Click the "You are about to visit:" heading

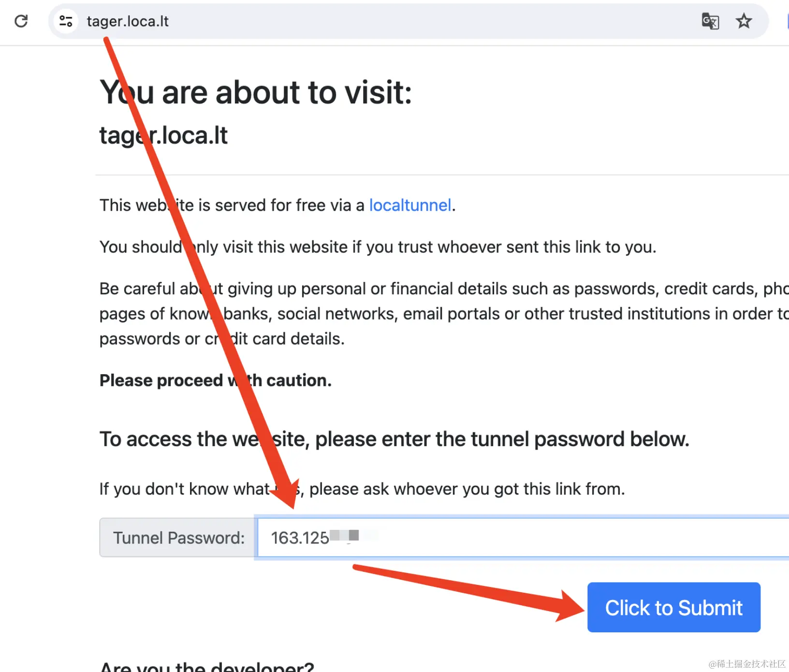click(x=256, y=92)
